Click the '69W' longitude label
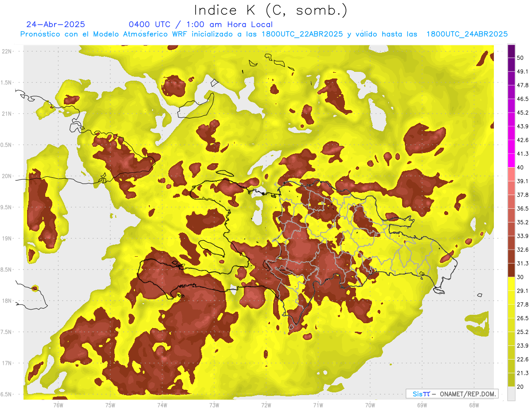Viewport: 532px width, 411px height. pyautogui.click(x=422, y=405)
